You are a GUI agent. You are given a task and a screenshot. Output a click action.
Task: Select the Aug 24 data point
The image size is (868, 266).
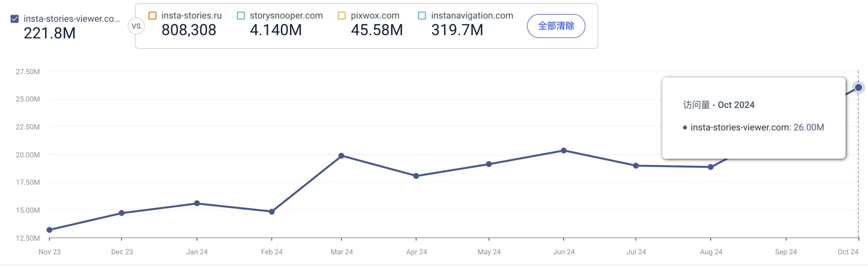pyautogui.click(x=711, y=167)
